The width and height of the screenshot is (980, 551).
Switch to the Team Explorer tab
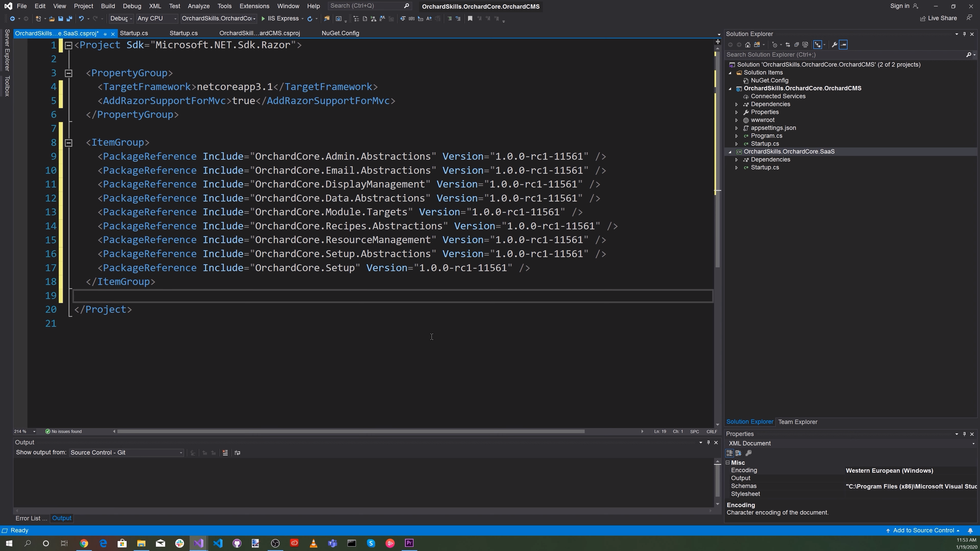[798, 422]
